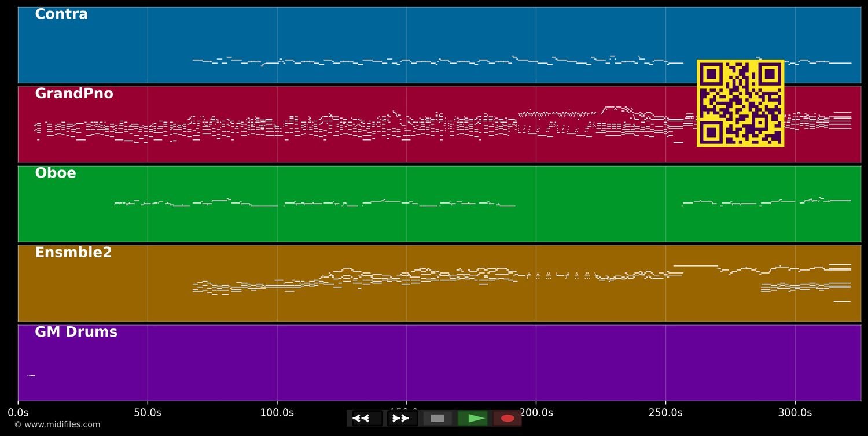Click the red record button

(x=507, y=418)
